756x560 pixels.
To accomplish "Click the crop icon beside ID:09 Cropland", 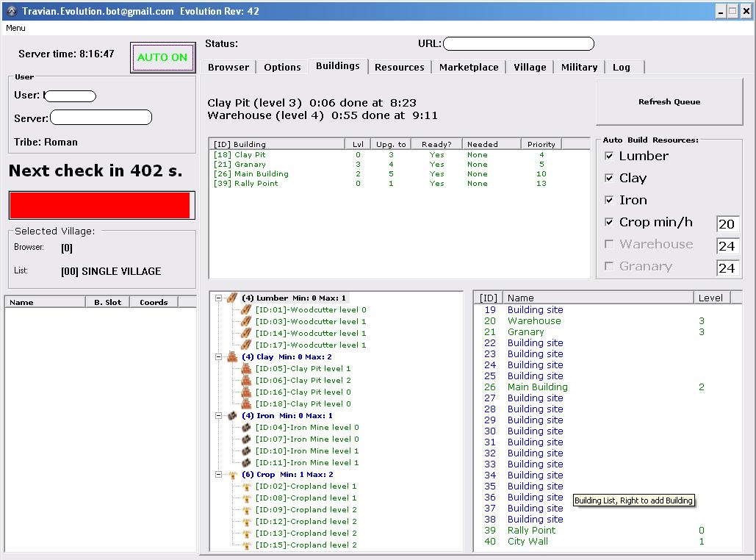I will (247, 510).
